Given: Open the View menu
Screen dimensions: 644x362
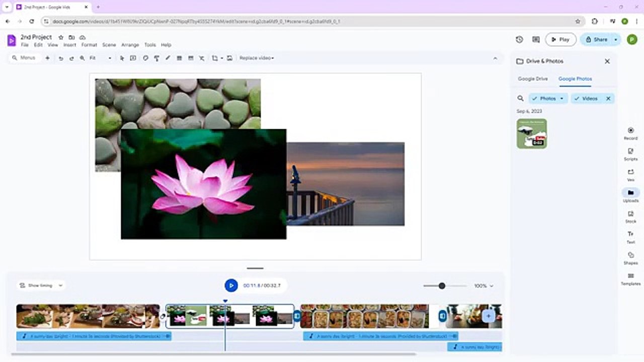Looking at the screenshot, I should tap(53, 45).
